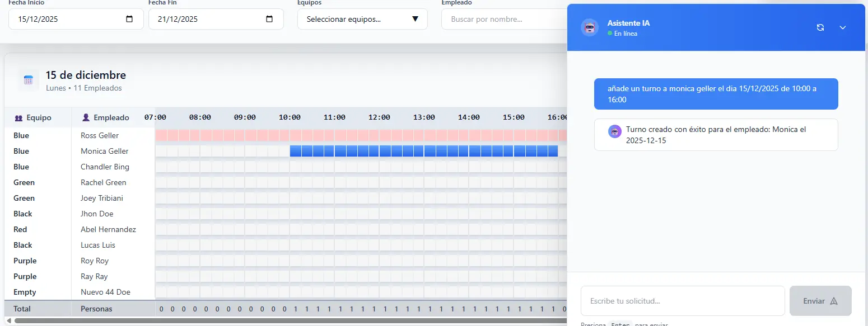
Task: Select Monica Geller's blue shift block
Action: tap(424, 151)
